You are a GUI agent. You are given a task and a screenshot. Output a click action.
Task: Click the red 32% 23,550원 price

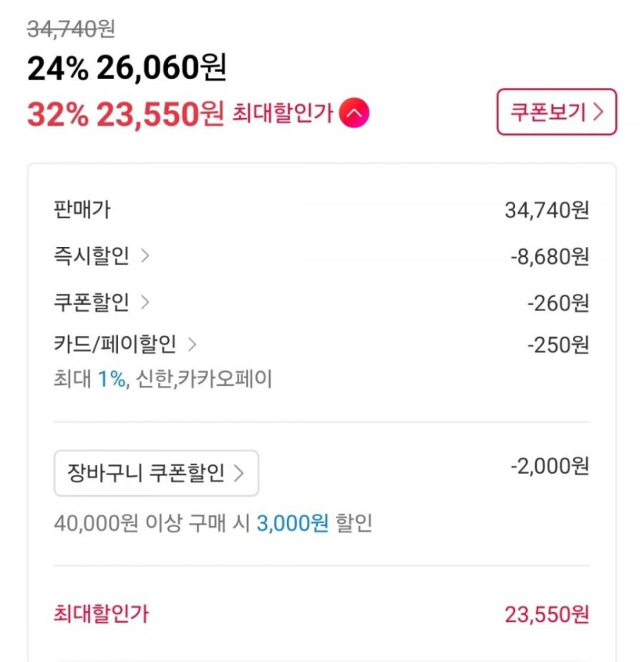[125, 114]
